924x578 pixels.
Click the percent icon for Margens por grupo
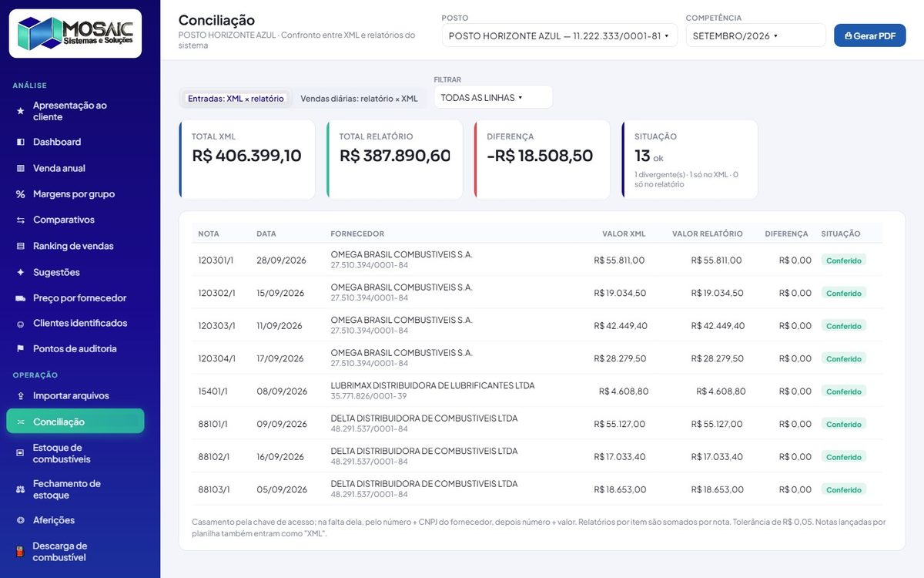[x=21, y=194]
